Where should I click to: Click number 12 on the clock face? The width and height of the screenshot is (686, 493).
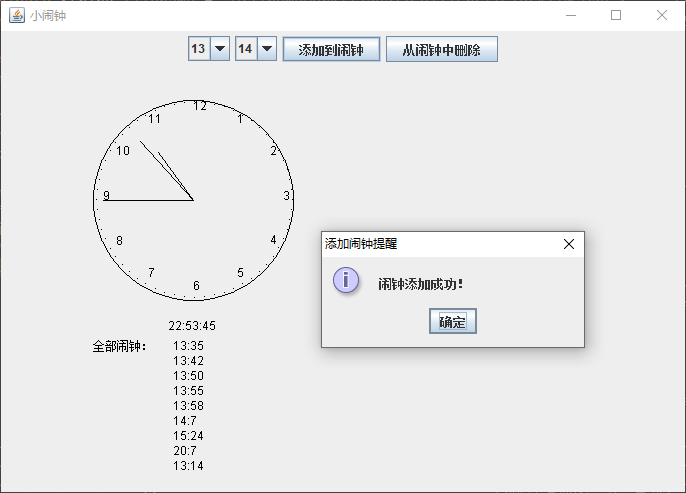pyautogui.click(x=200, y=106)
